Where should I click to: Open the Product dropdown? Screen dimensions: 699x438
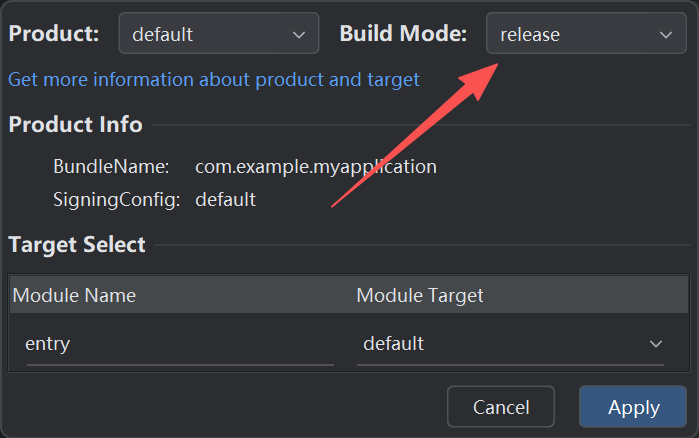tap(218, 34)
